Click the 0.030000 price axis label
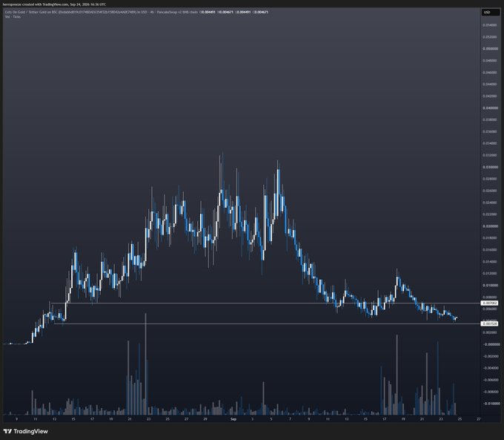This screenshot has height=440, width=504. [490, 167]
